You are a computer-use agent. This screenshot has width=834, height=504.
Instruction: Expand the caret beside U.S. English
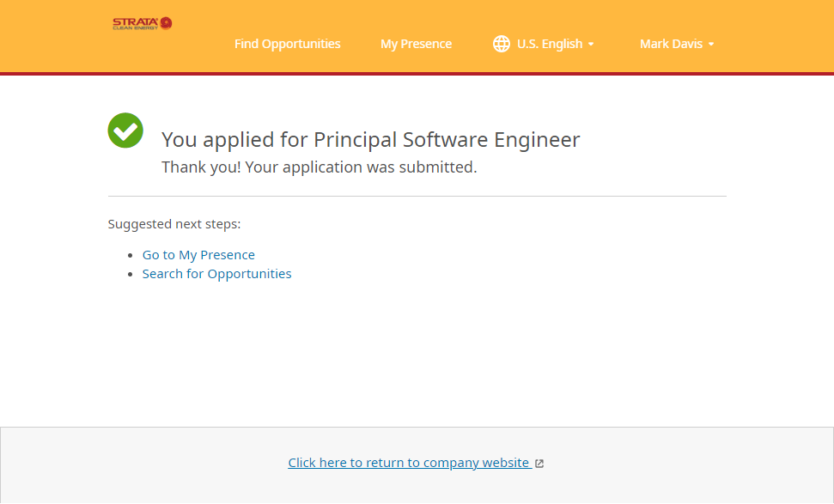click(591, 45)
